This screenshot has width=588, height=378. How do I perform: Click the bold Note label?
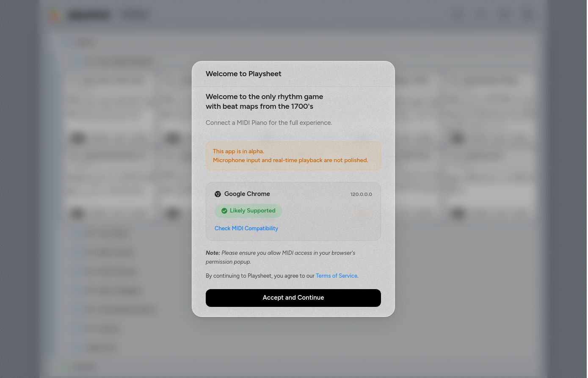click(213, 253)
